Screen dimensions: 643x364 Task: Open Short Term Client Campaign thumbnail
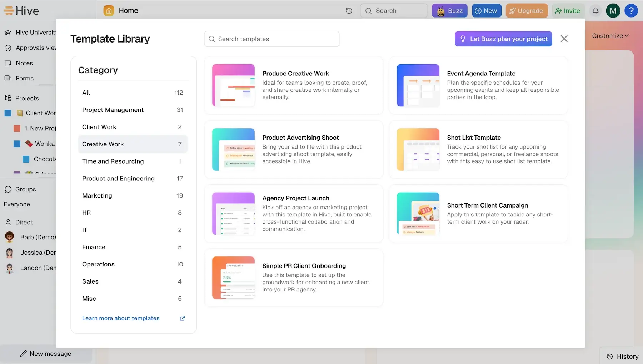pos(418,214)
